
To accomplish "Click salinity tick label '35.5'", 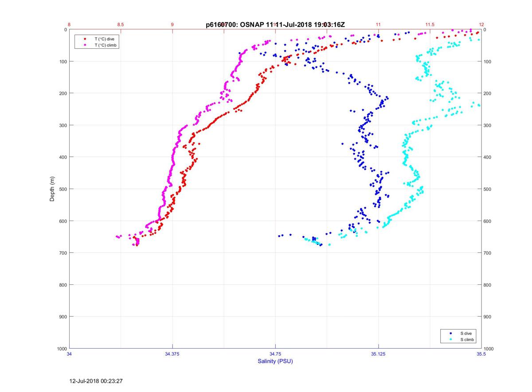I will 481,354.
